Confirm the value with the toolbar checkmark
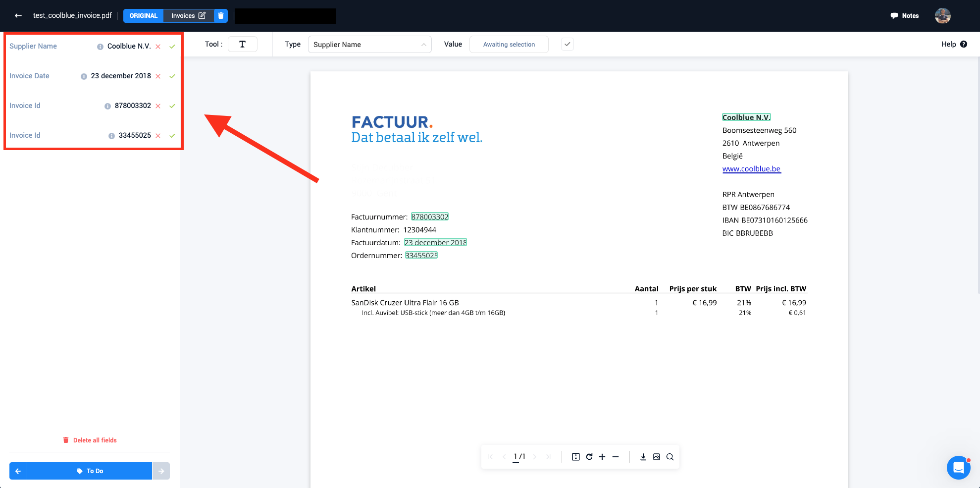Image resolution: width=980 pixels, height=488 pixels. tap(567, 44)
